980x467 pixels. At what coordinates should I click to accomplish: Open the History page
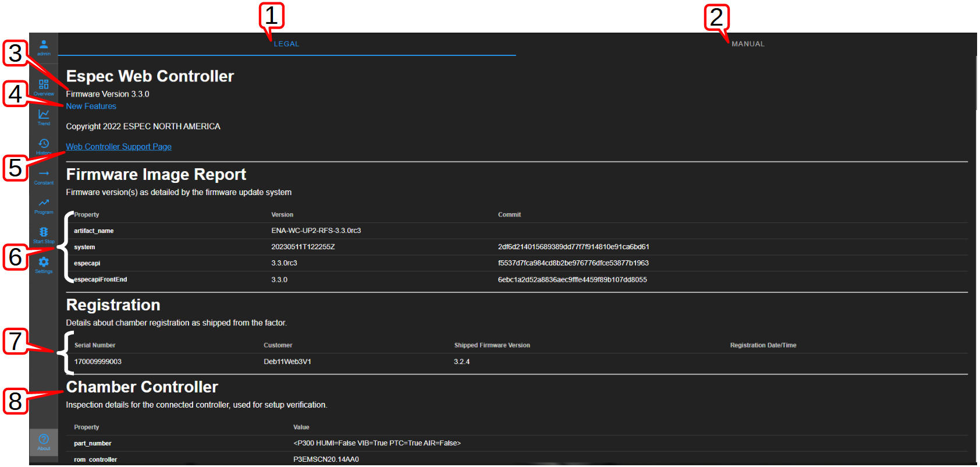(x=44, y=146)
